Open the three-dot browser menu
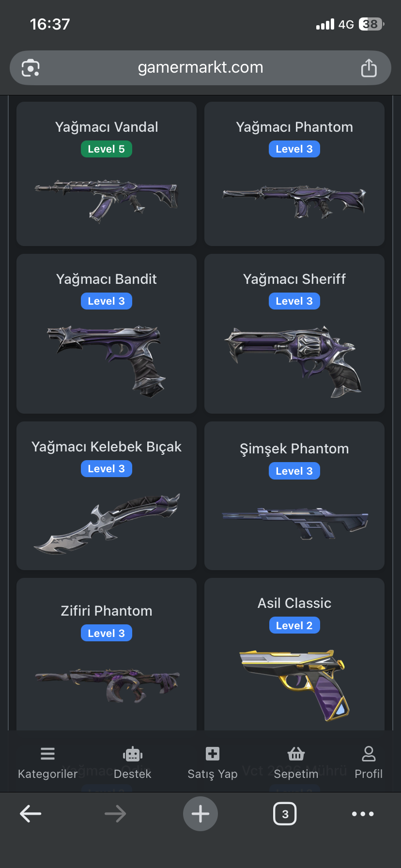The width and height of the screenshot is (401, 868). point(363,814)
